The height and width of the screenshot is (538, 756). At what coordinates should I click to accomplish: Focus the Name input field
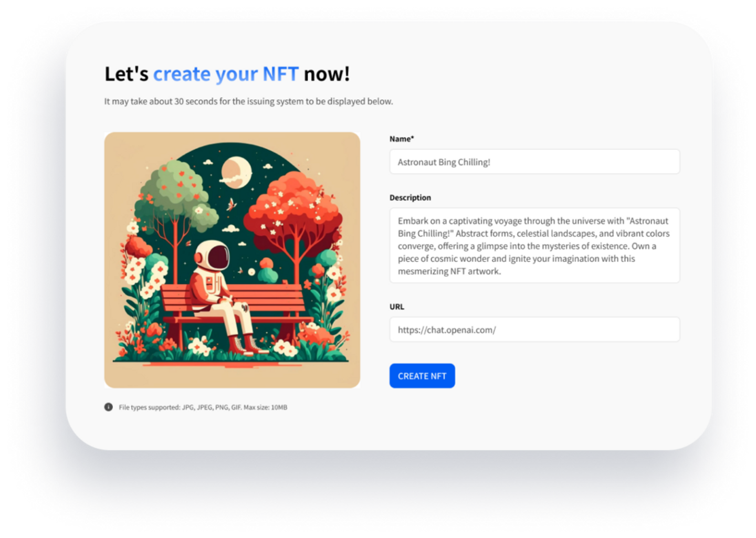coord(534,162)
